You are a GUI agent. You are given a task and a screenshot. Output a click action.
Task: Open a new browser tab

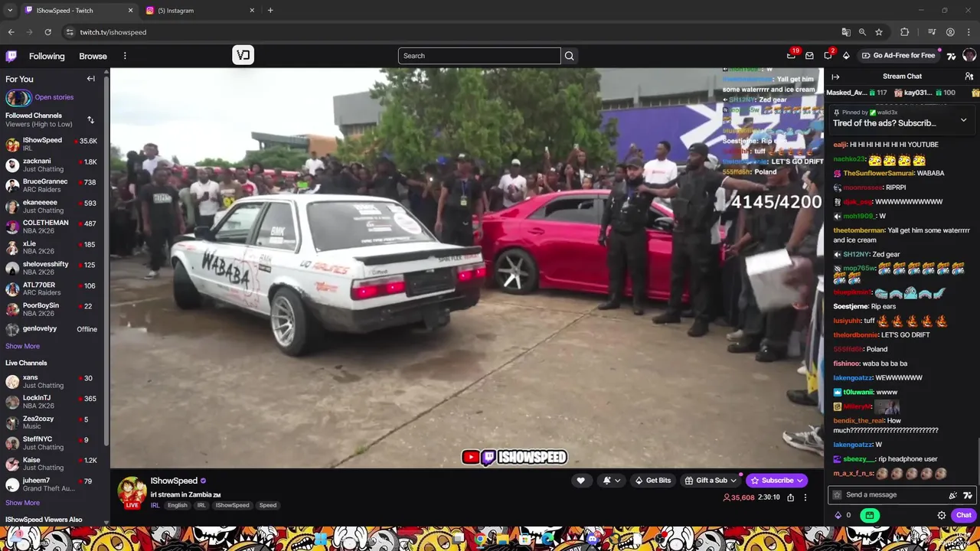coord(270,11)
